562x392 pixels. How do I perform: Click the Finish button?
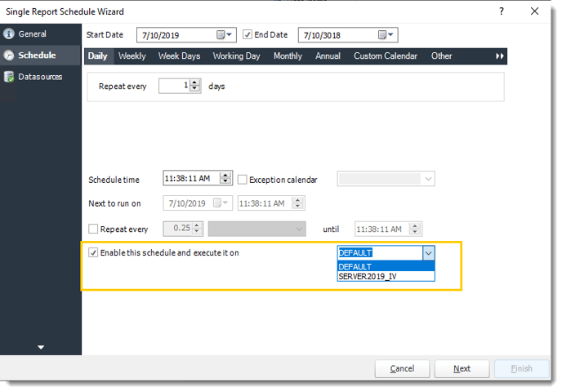click(x=521, y=368)
